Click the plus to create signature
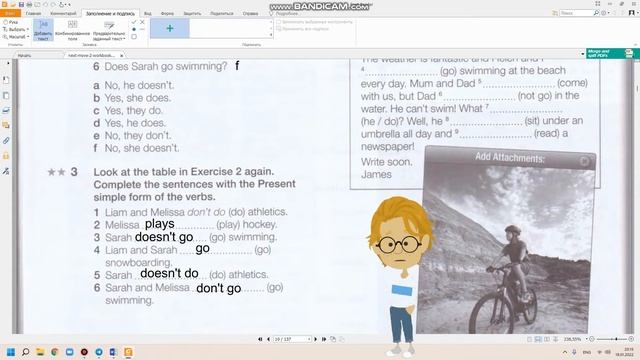 [170, 29]
